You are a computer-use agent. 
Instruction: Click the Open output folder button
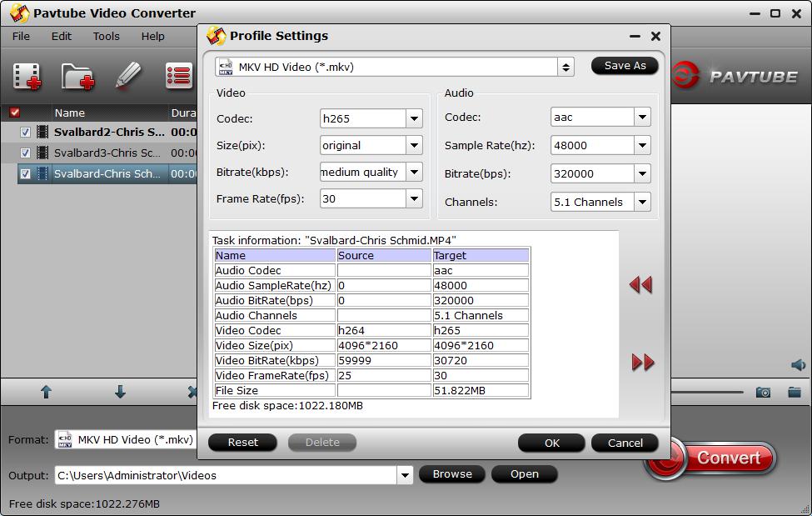coord(524,474)
